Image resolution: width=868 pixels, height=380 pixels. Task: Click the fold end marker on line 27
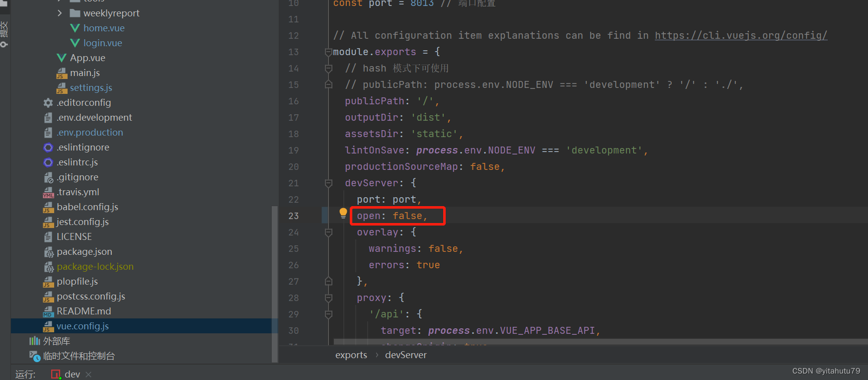(x=328, y=281)
